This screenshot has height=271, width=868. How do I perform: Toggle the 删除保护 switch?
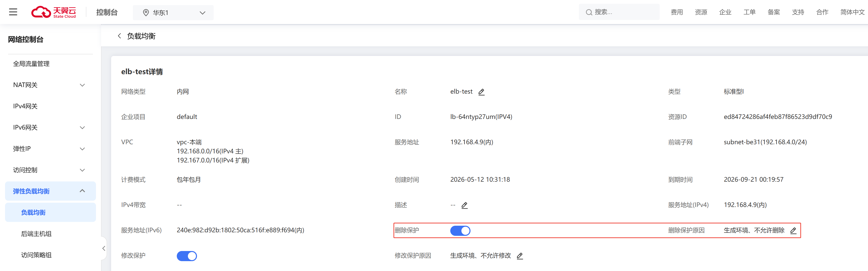point(460,231)
